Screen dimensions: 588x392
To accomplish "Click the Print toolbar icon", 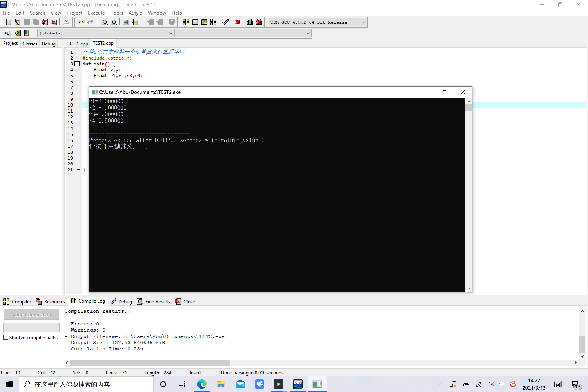I will [66, 22].
